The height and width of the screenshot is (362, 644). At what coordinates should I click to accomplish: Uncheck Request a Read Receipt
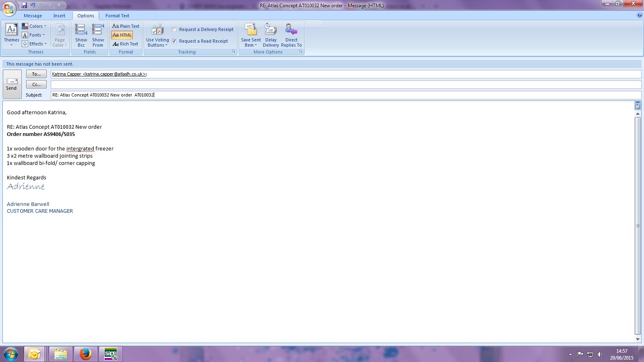pyautogui.click(x=174, y=41)
